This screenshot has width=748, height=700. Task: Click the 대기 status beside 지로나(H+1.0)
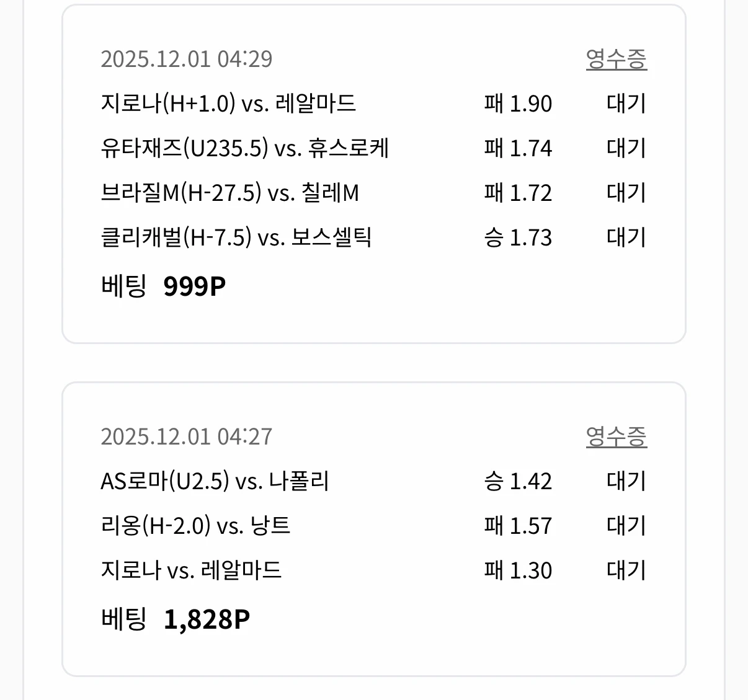tap(626, 104)
